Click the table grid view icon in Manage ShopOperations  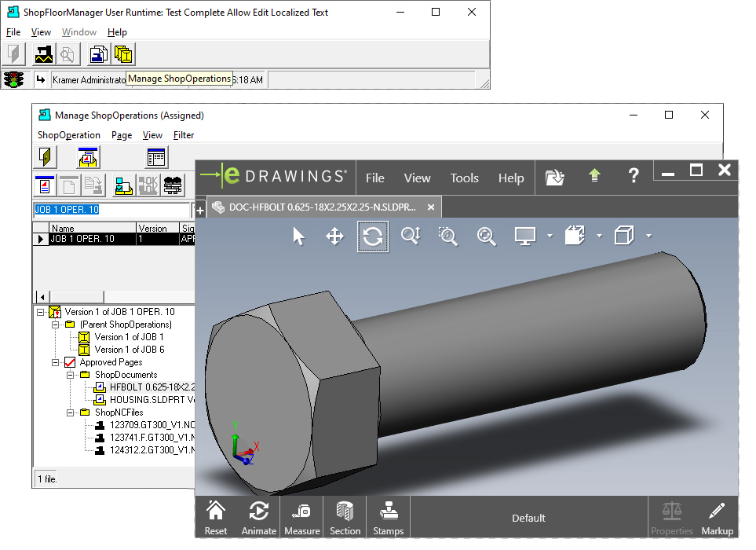(x=155, y=157)
